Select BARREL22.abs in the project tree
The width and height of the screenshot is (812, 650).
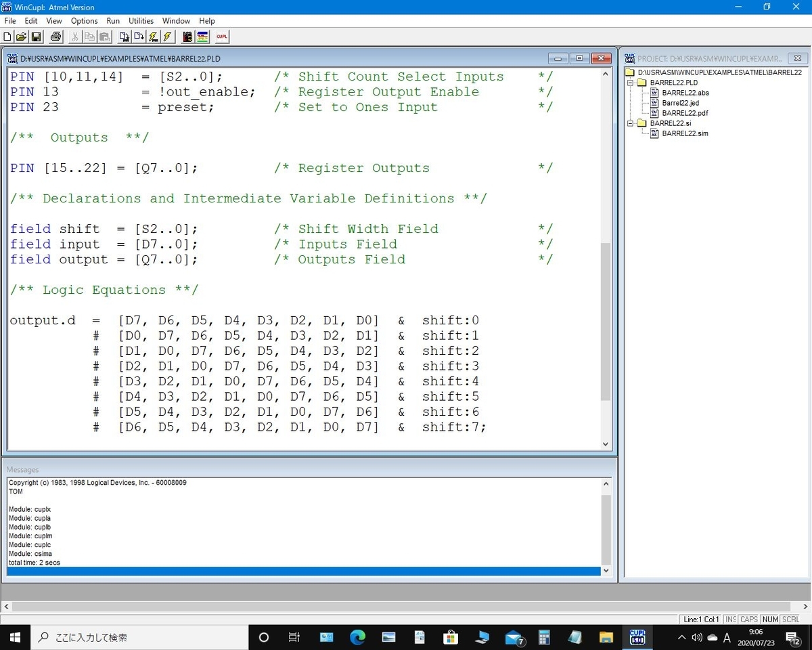pyautogui.click(x=685, y=93)
